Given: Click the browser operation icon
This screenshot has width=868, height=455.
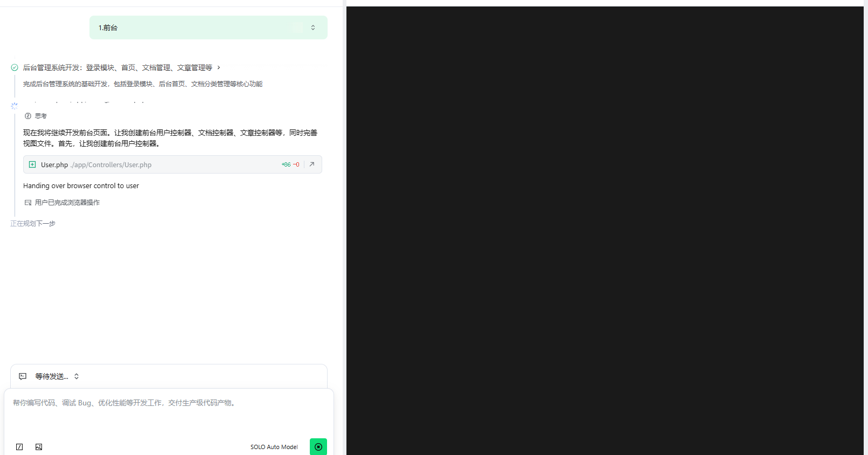Looking at the screenshot, I should coord(28,203).
